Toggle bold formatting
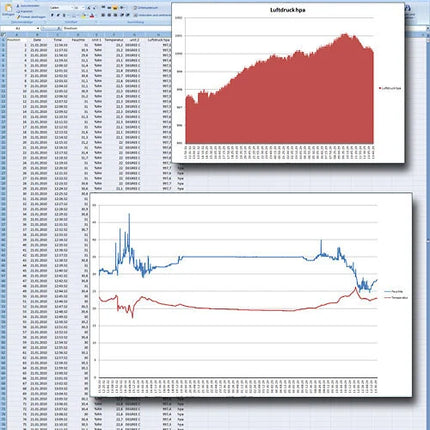430x430 pixels. tap(52, 15)
